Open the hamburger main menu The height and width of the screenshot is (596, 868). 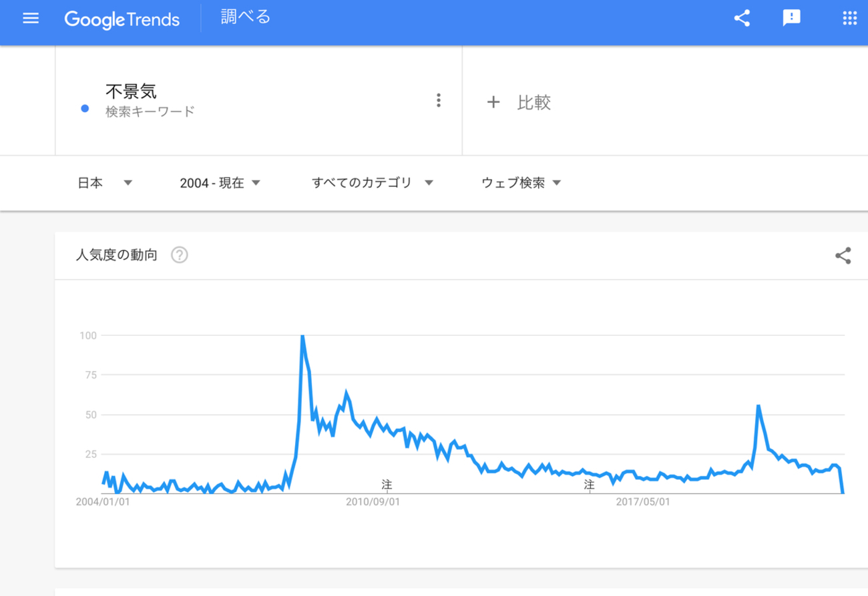click(31, 19)
